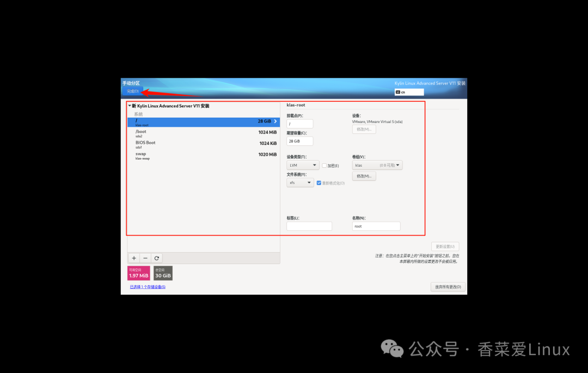The height and width of the screenshot is (373, 588).
Task: Click the 更新设置 update settings button
Action: point(445,246)
